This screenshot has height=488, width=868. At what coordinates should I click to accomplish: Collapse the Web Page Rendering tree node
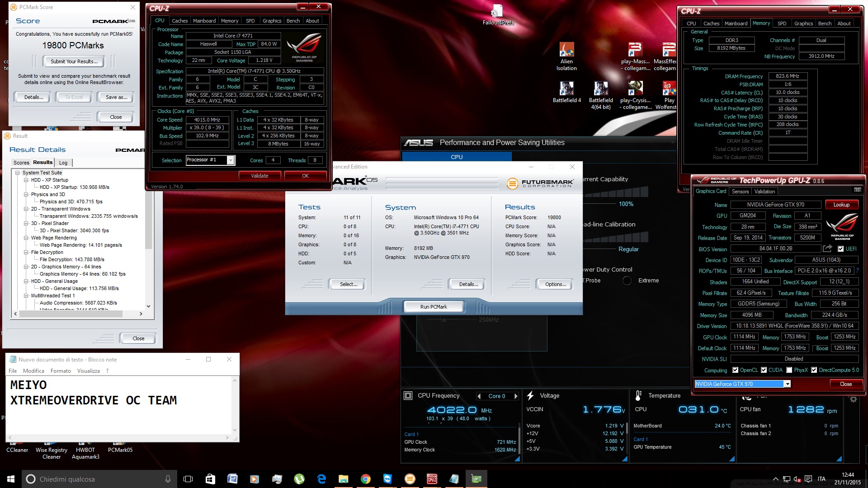26,238
